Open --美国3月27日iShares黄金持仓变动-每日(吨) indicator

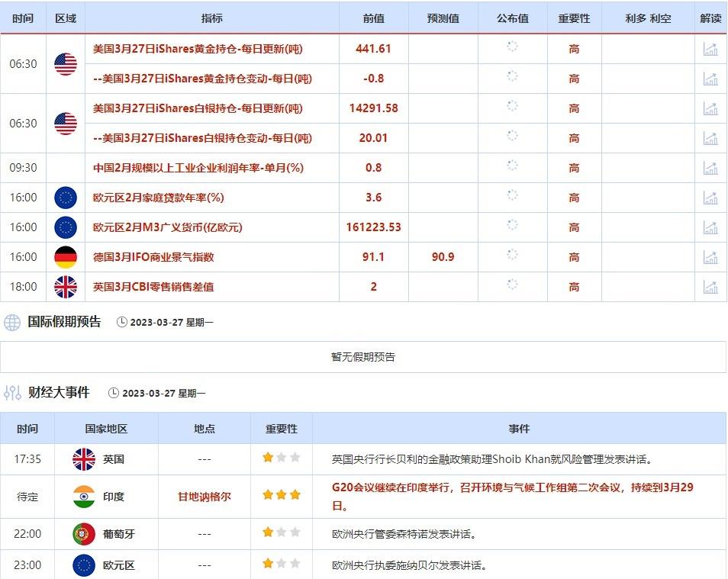202,79
